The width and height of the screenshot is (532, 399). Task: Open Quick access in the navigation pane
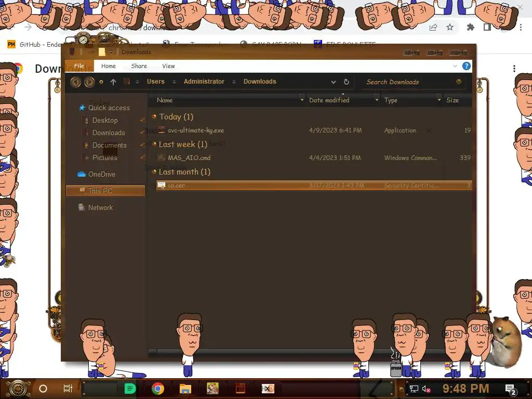pos(109,108)
